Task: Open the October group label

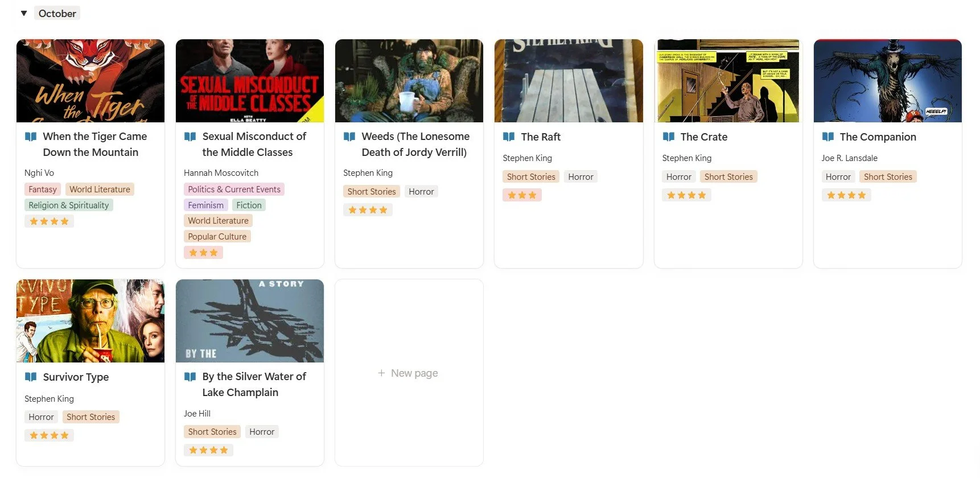Action: click(x=57, y=13)
